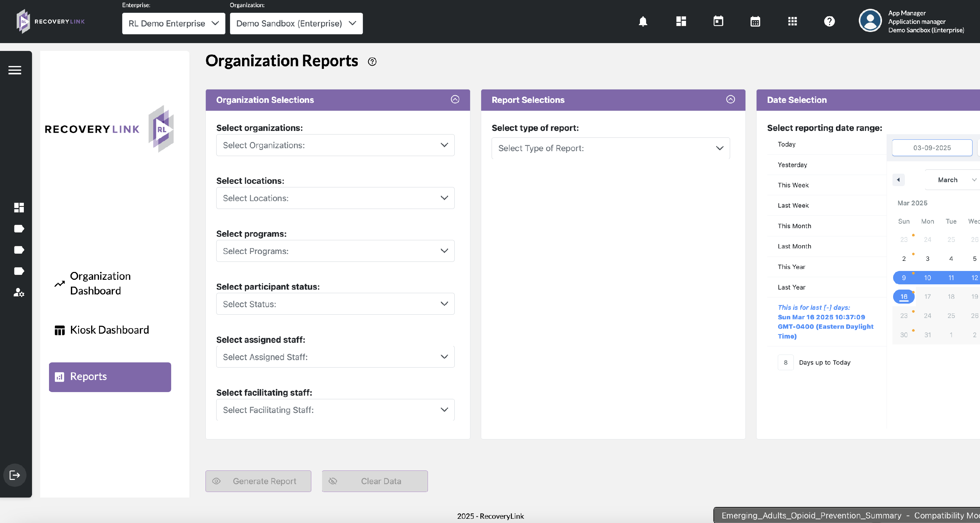
Task: Open the Enterprise selector RL Demo Enterprise
Action: click(173, 24)
